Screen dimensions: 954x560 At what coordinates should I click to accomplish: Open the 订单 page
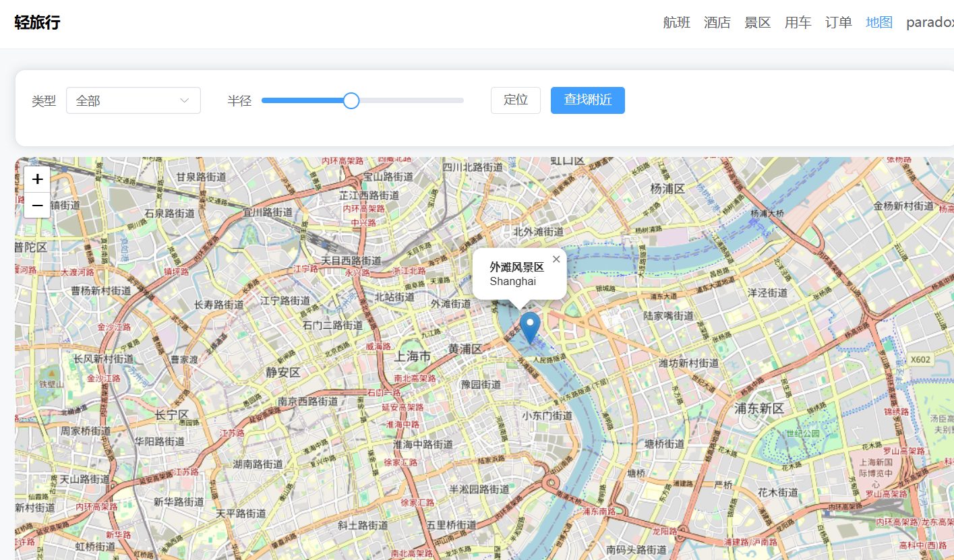coord(839,22)
